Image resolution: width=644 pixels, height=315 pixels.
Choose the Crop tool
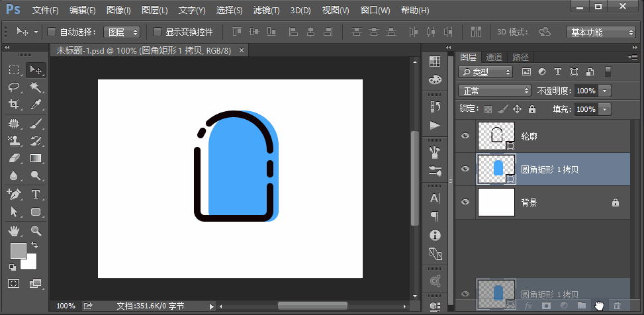(13, 105)
